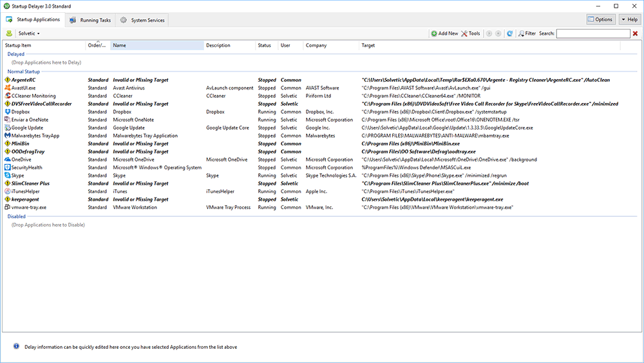Click the Dropbox row icon

pos(7,112)
